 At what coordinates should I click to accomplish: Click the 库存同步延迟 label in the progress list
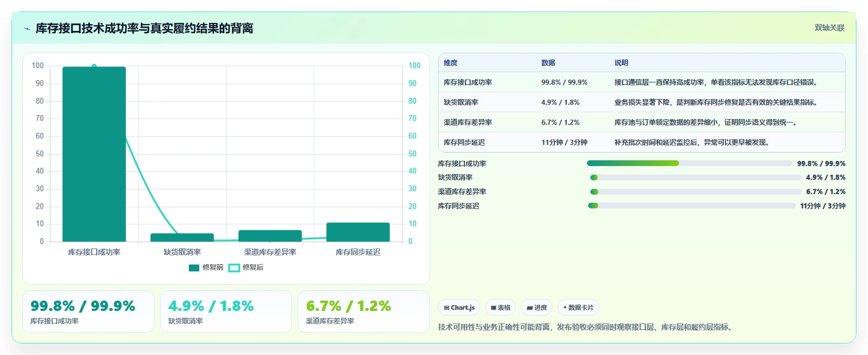459,206
